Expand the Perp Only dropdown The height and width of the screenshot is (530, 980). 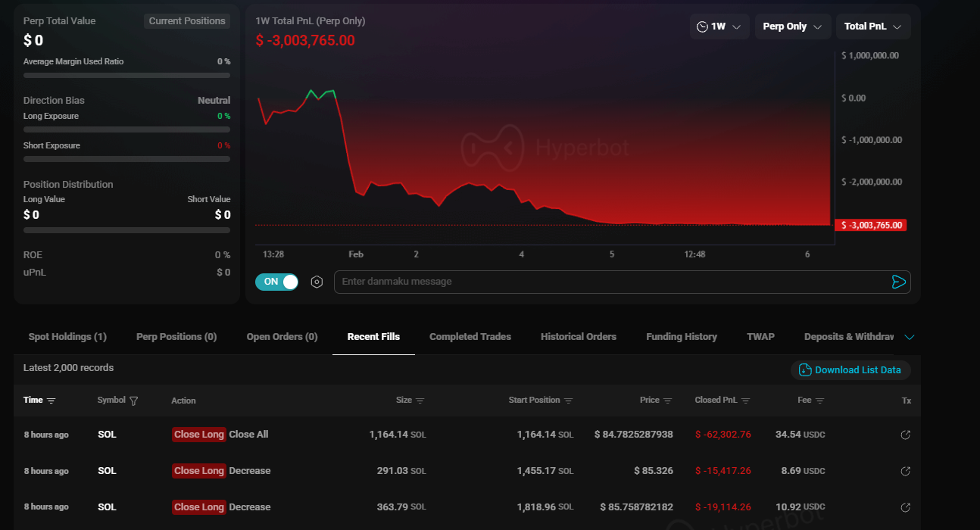[792, 26]
